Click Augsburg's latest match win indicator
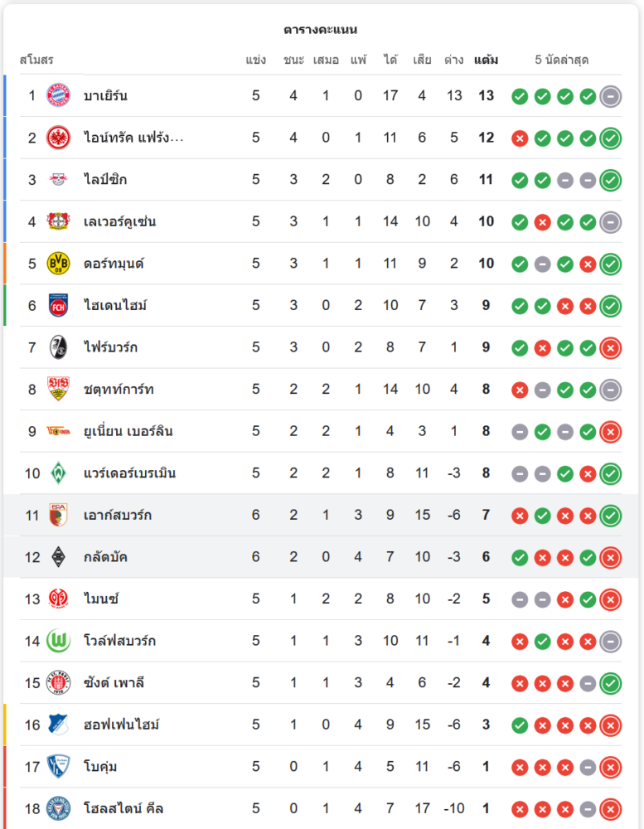 click(x=611, y=516)
